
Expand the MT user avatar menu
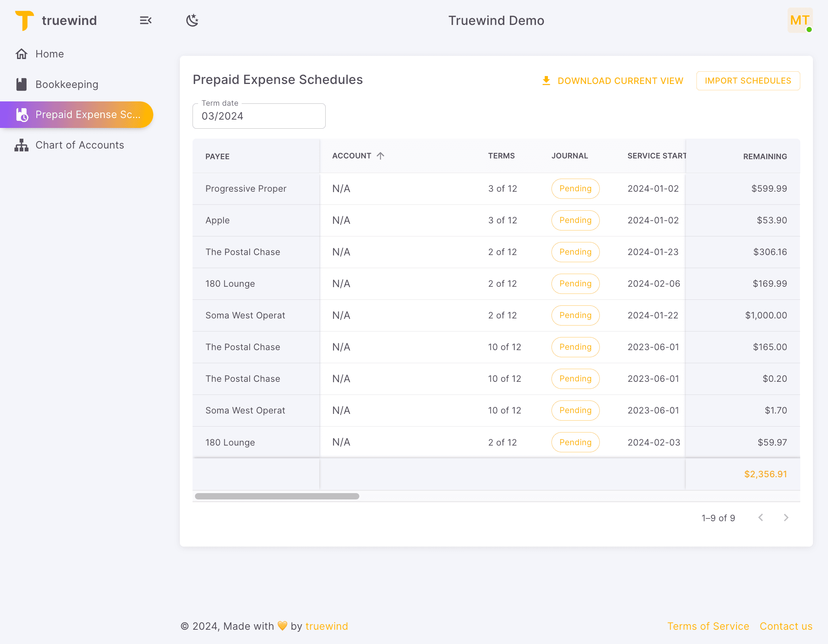click(x=799, y=20)
